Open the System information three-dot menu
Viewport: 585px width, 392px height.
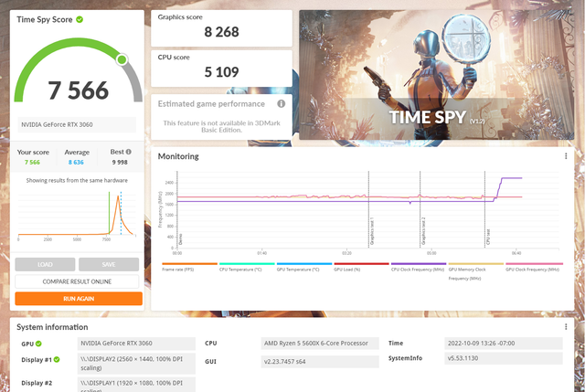click(566, 327)
